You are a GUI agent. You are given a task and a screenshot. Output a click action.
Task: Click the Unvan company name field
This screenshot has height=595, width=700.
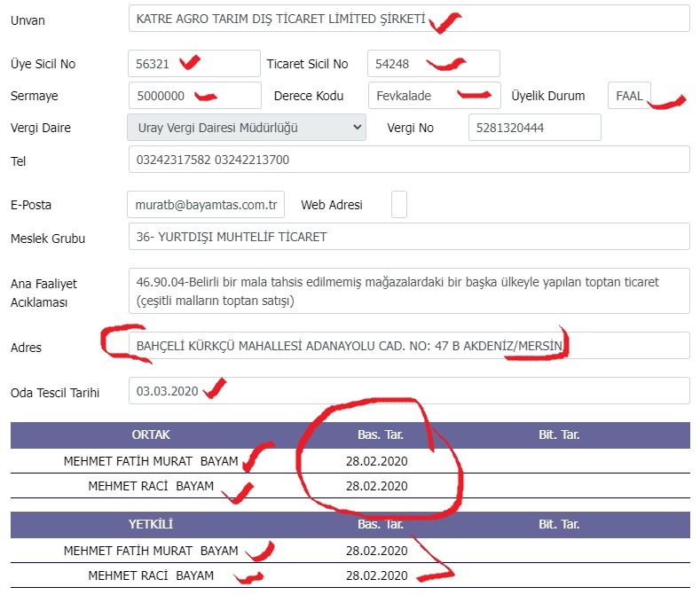(x=409, y=19)
